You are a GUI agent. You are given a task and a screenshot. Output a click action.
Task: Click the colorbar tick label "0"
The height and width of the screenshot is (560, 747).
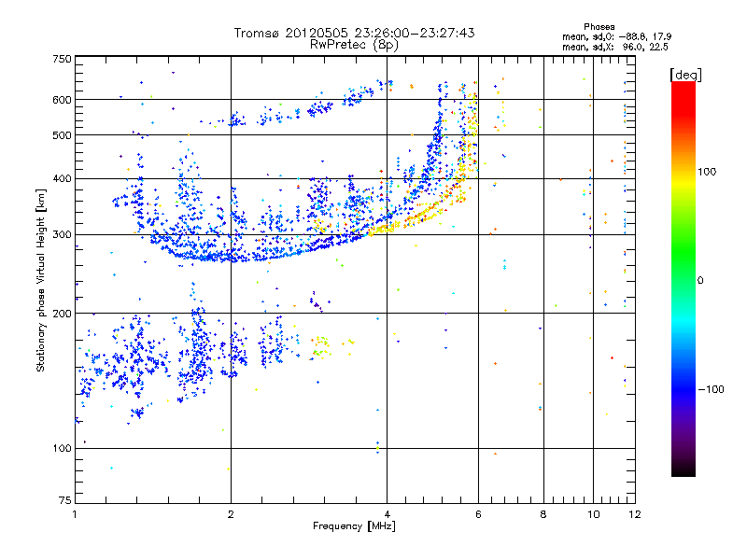click(699, 281)
